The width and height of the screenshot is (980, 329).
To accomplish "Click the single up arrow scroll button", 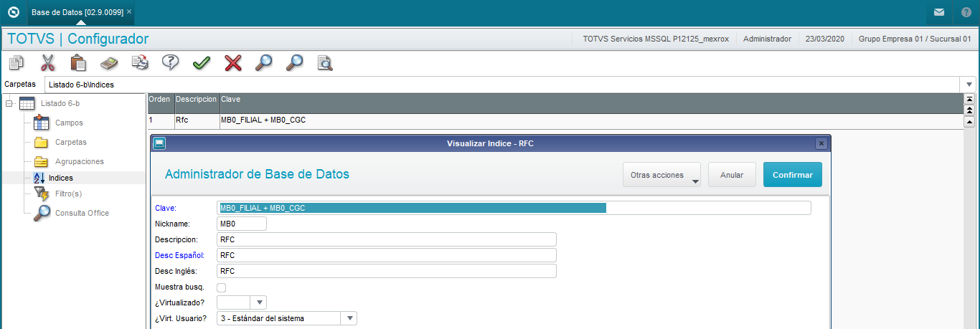I will tap(970, 121).
